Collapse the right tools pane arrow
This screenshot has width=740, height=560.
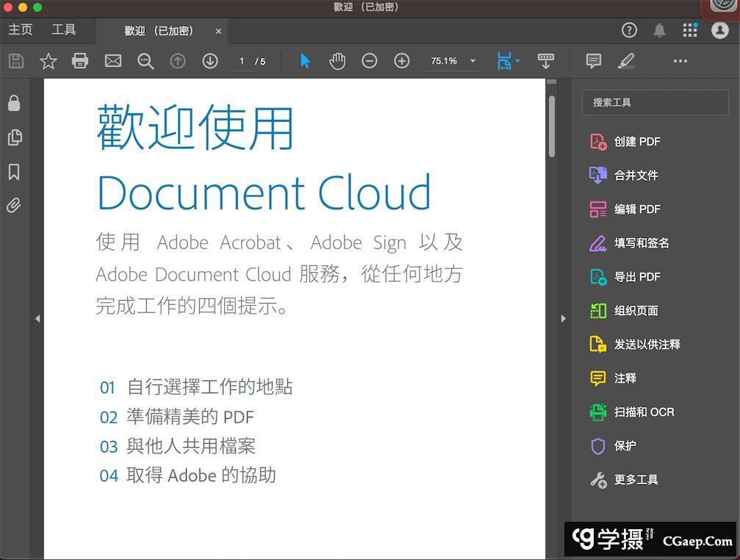(564, 319)
